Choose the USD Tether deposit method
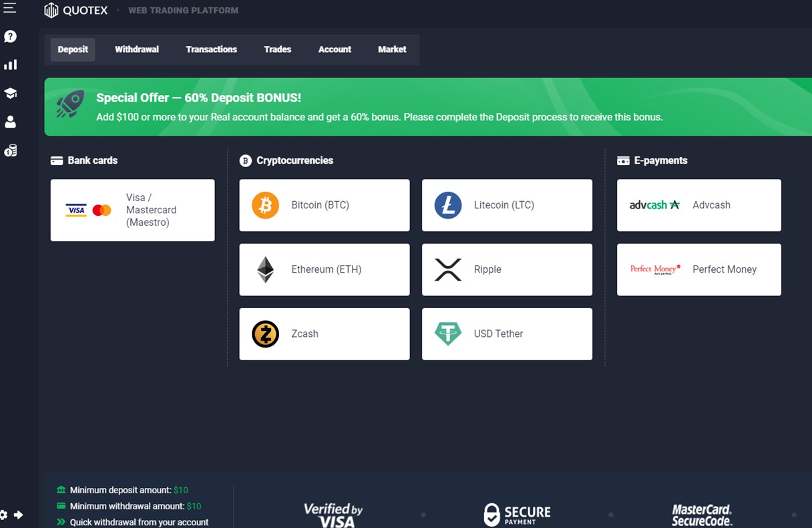Screen dimensions: 812x528 click(x=507, y=334)
